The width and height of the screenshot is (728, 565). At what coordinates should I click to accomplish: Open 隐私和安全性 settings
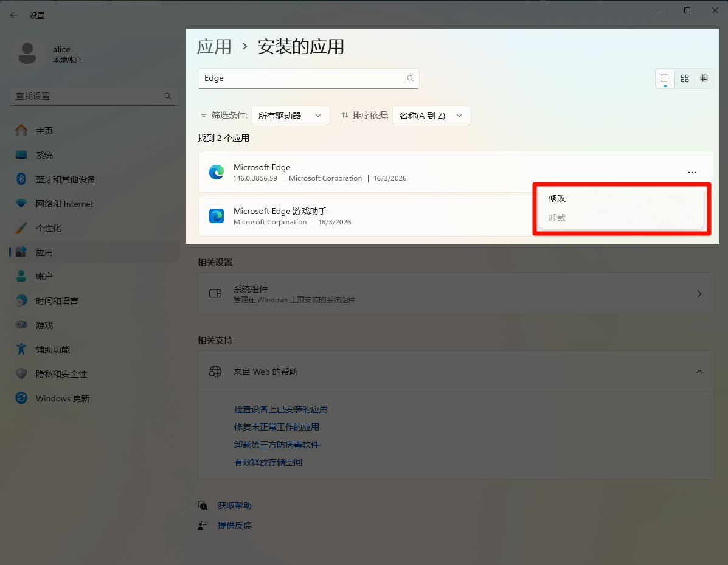pyautogui.click(x=94, y=373)
